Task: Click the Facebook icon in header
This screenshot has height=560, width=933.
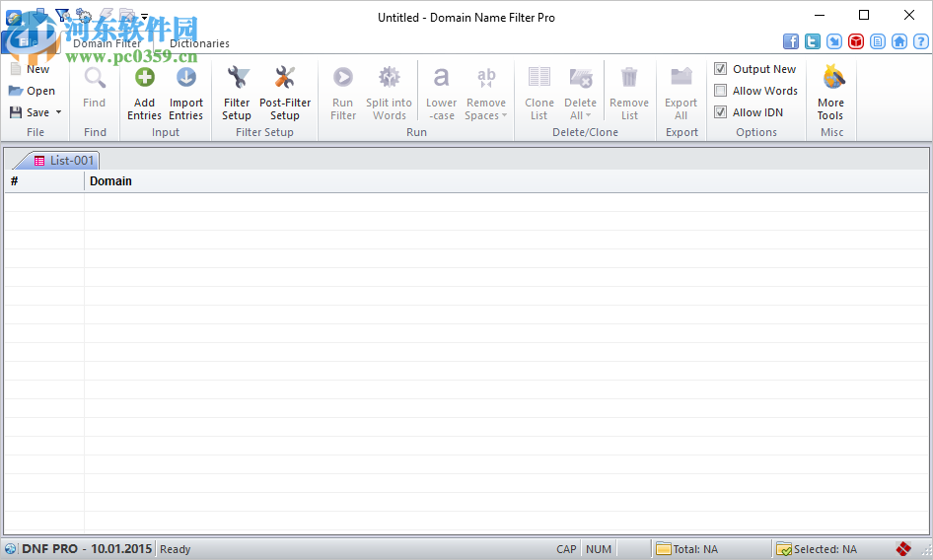Action: click(791, 41)
